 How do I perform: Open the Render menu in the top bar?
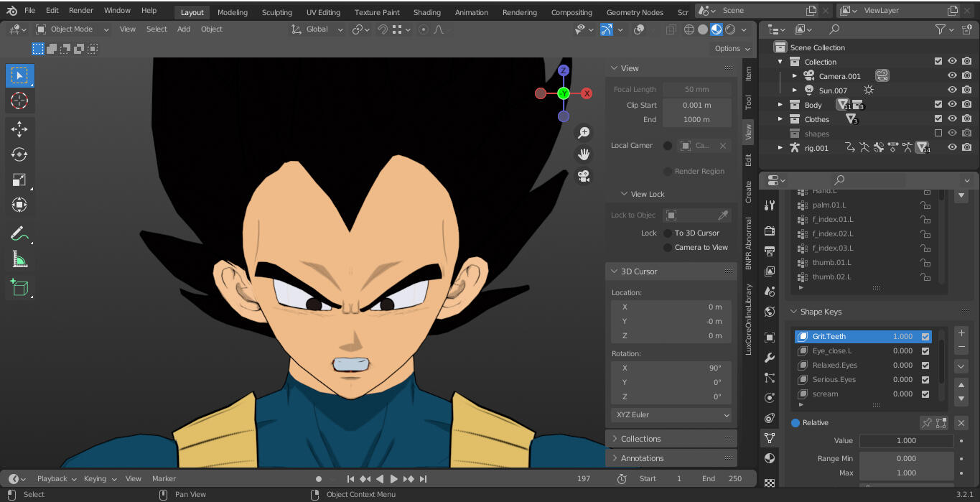point(81,10)
